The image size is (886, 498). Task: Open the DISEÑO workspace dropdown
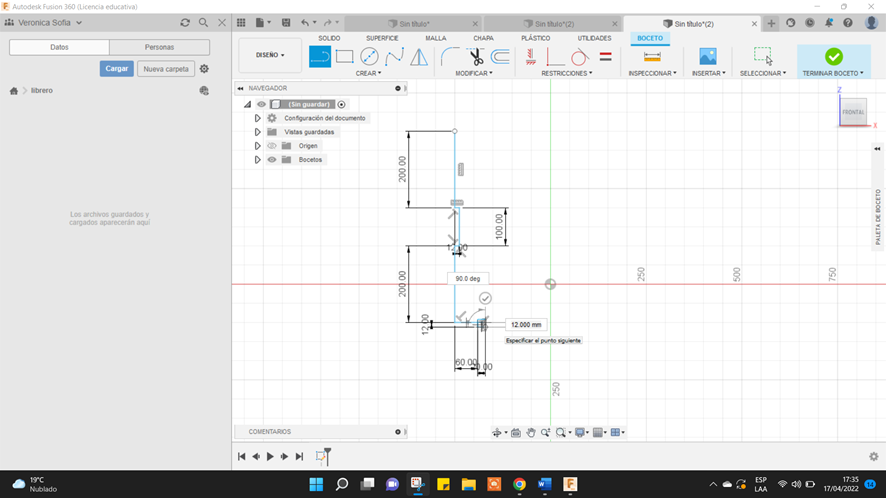270,55
